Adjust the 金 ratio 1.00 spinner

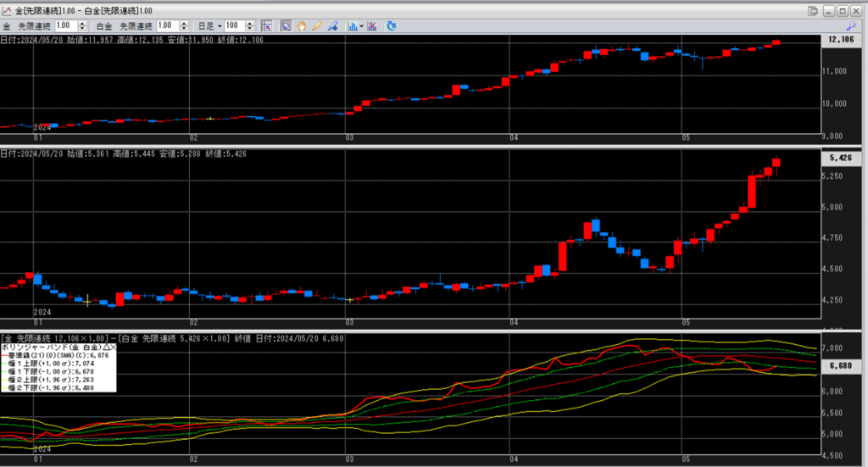(81, 26)
